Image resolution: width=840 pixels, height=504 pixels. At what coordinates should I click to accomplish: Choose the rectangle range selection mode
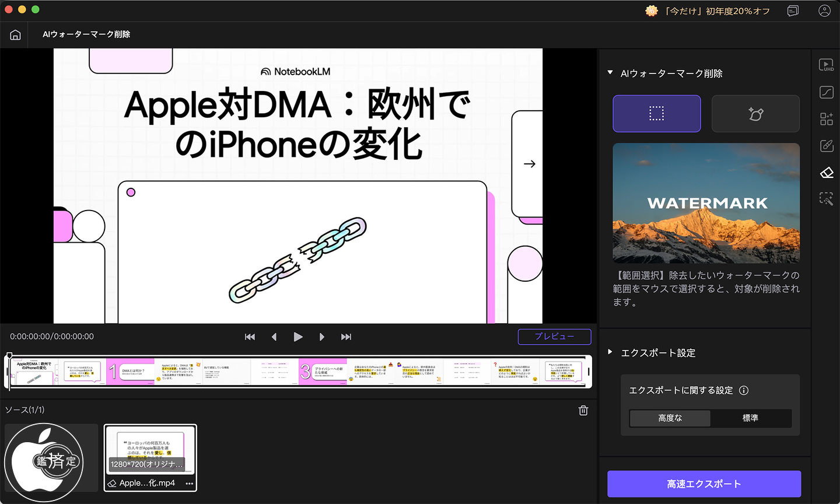tap(656, 114)
